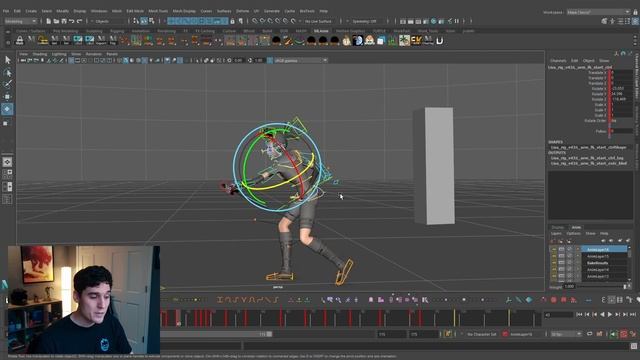Toggle select by object type mode
Viewport: 640px width, 360px height.
click(x=144, y=21)
